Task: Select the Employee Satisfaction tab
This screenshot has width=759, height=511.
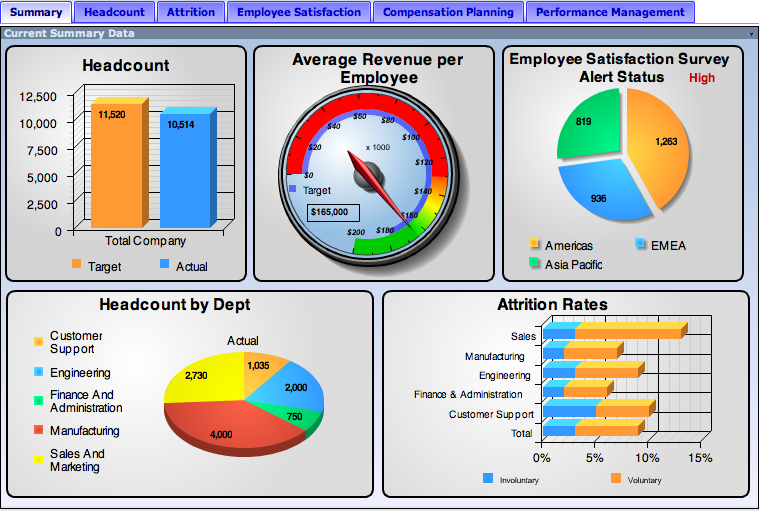Action: pos(299,12)
